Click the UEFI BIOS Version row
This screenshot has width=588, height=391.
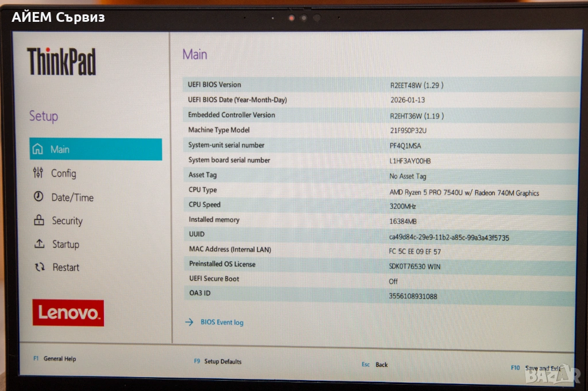coord(379,85)
